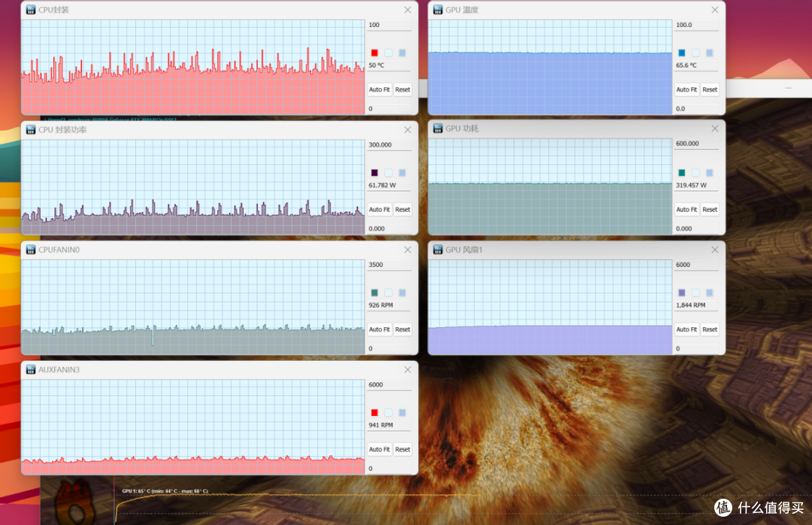Viewport: 812px width, 525px height.
Task: Edit the 0 minimum value in CPU封装
Action: coord(389,109)
